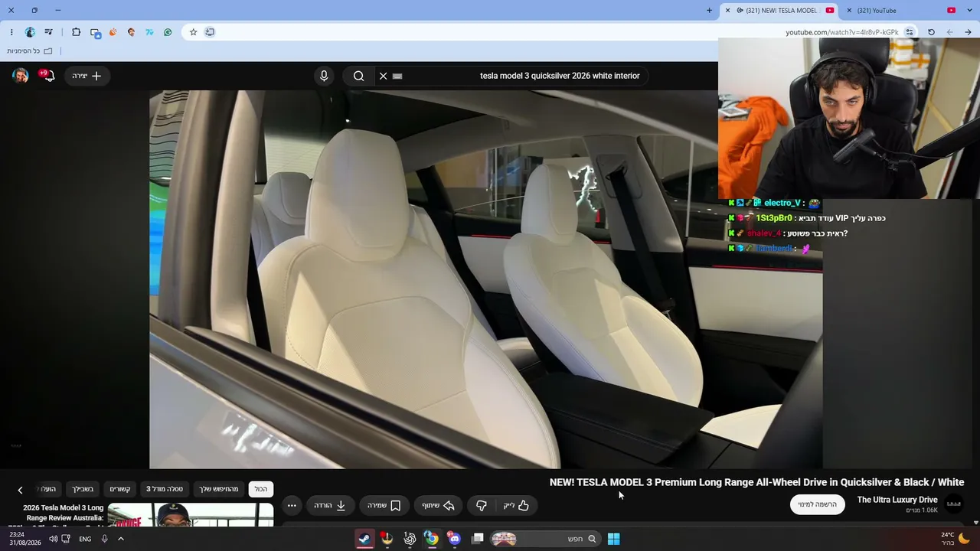The image size is (980, 551).
Task: Like the video with thumbs-up button
Action: [x=516, y=505]
